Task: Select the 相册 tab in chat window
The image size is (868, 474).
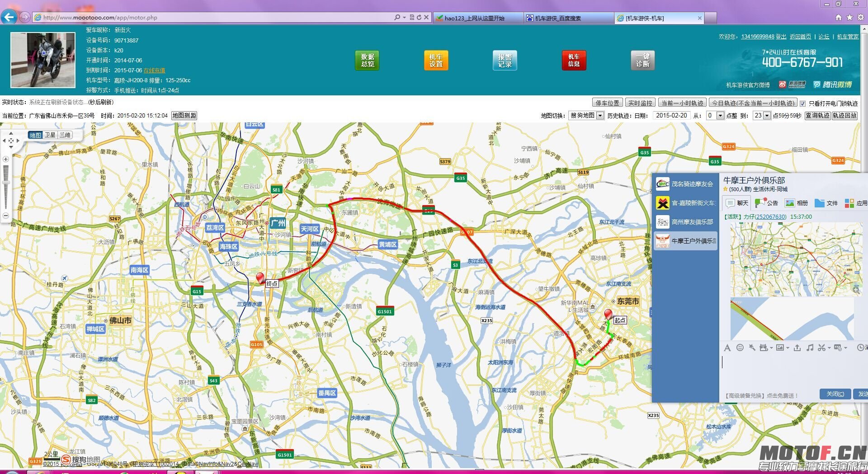Action: [797, 203]
